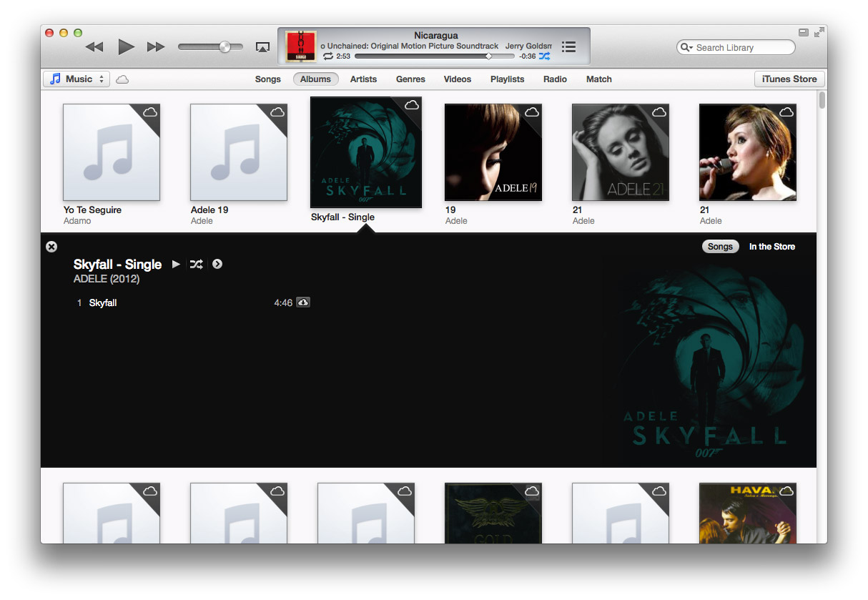Toggle shuffle in the now-playing display
Image resolution: width=868 pixels, height=600 pixels.
click(545, 56)
